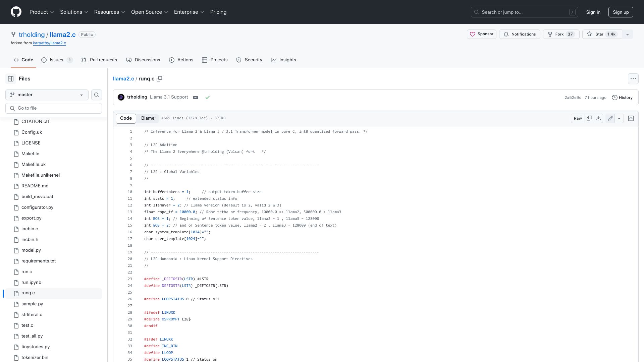Screen dimensions: 644x362
Task: Copy path icon next to runq.c
Action: coord(159,79)
